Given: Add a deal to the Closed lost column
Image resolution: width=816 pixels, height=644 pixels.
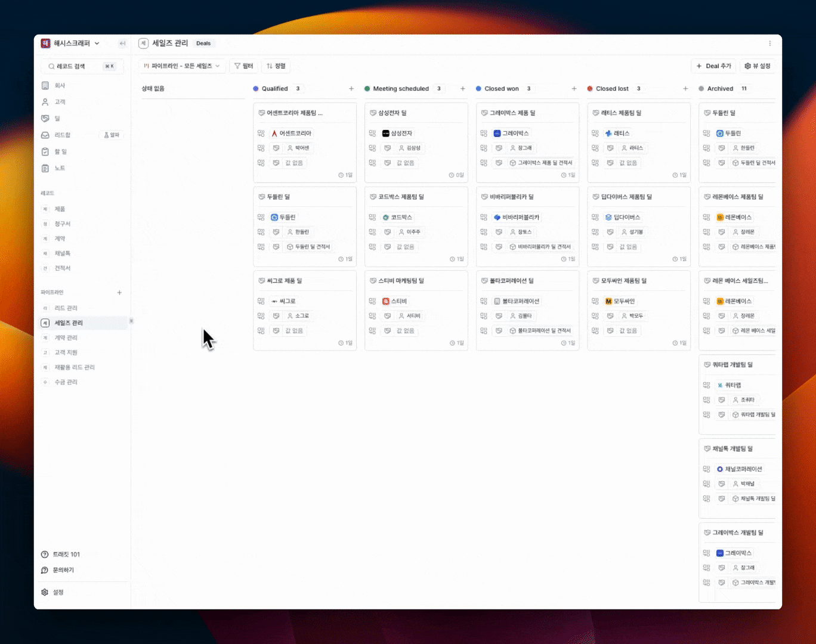Looking at the screenshot, I should 685,89.
